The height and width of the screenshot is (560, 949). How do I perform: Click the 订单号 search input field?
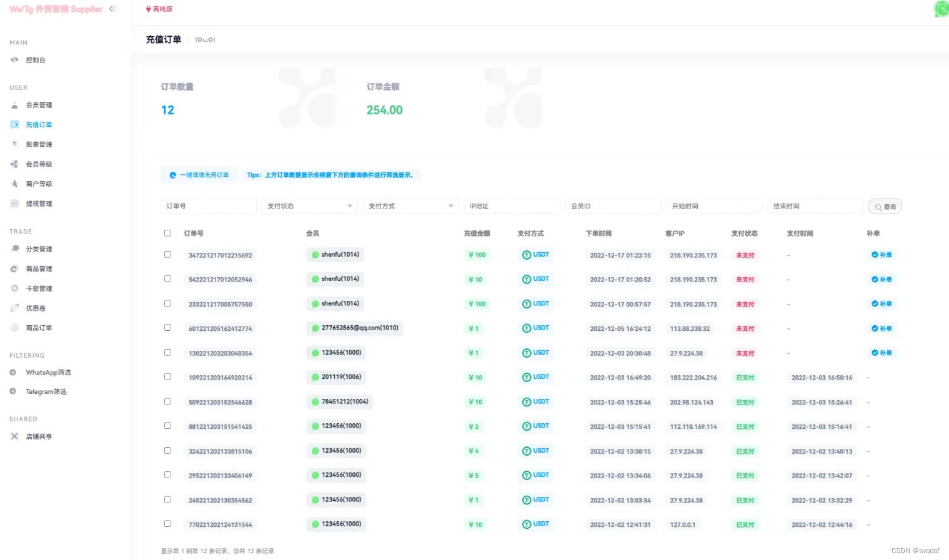pyautogui.click(x=208, y=206)
